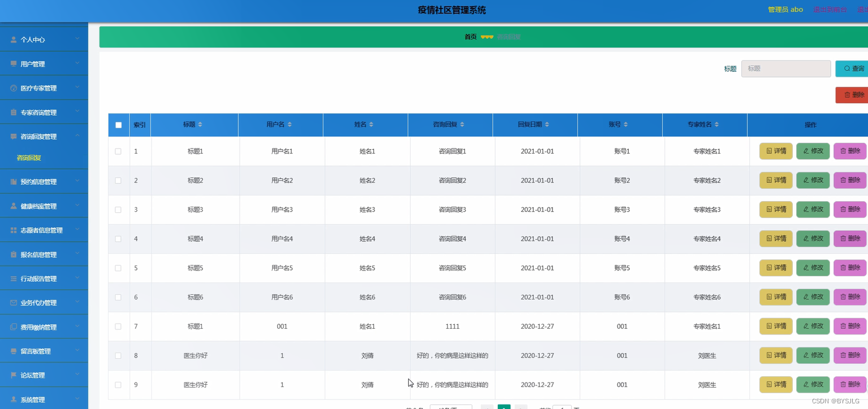868x409 pixels.
Task: Check the checkbox for row 5
Action: pos(118,268)
